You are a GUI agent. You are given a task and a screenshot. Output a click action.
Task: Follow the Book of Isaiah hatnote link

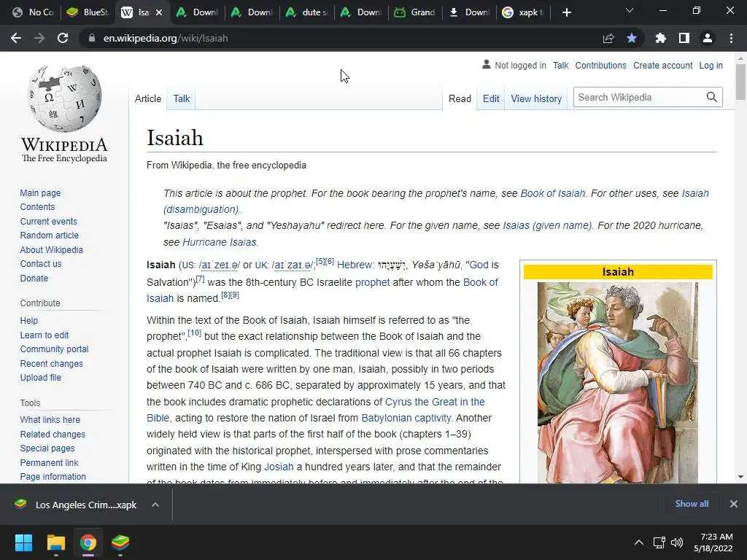(x=553, y=193)
